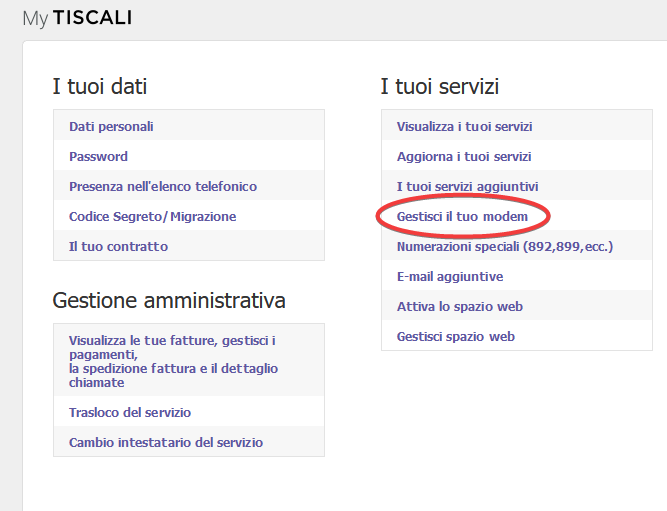Open E-mail aggiuntive link
This screenshot has height=511, width=667.
[x=450, y=277]
